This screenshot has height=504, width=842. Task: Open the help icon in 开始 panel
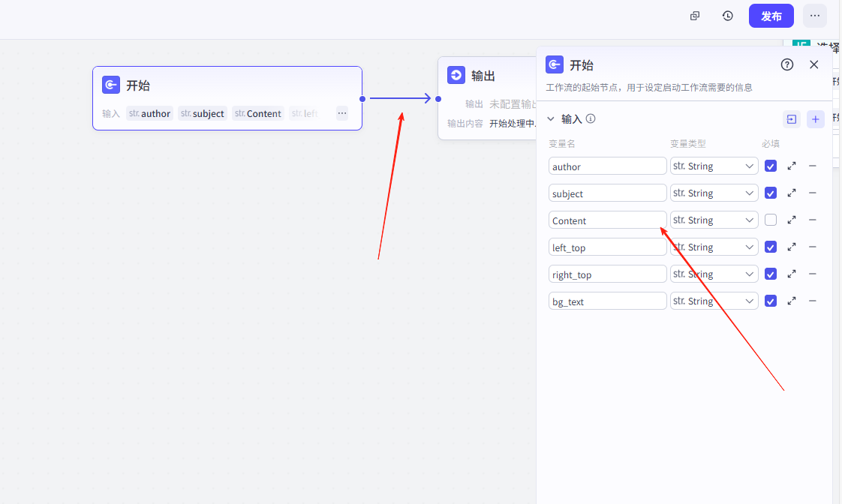[x=786, y=64]
